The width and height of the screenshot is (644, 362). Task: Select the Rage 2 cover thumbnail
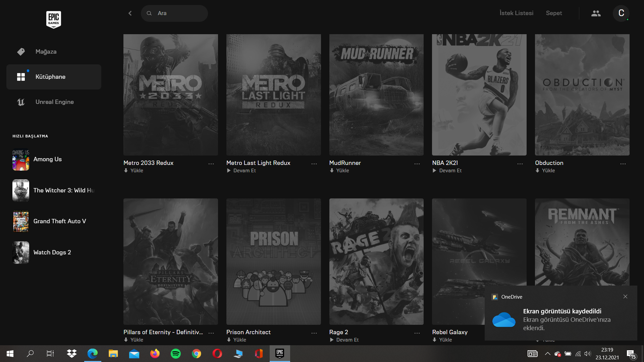point(376,261)
